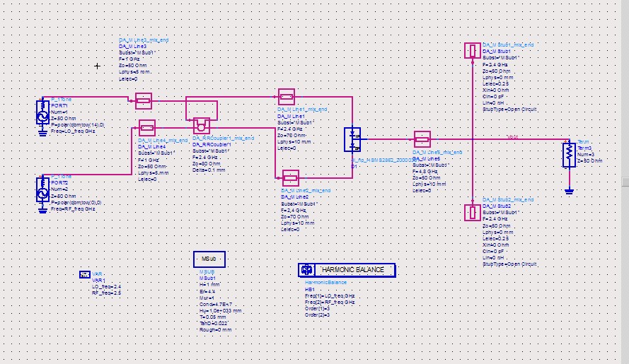Click the MSub Cond=4.7E+7 parameter
The image size is (629, 364).
coord(215,305)
